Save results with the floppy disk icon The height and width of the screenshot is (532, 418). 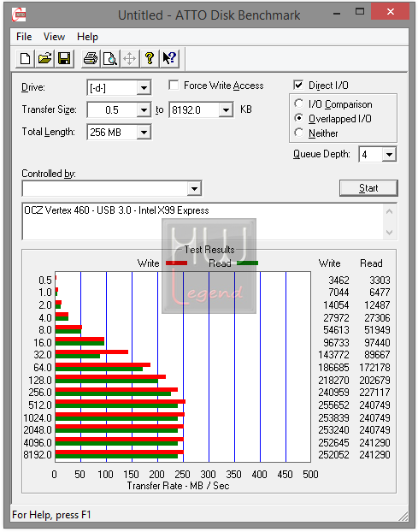pos(64,58)
